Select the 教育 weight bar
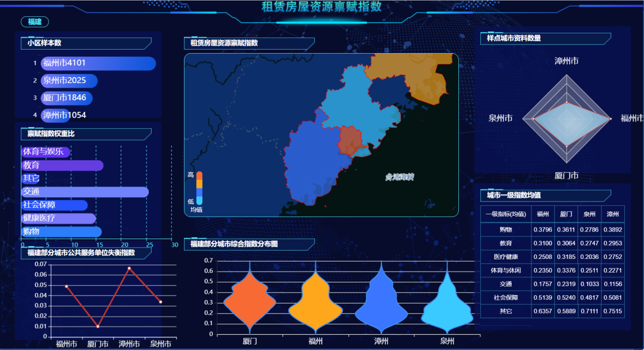 pyautogui.click(x=62, y=166)
